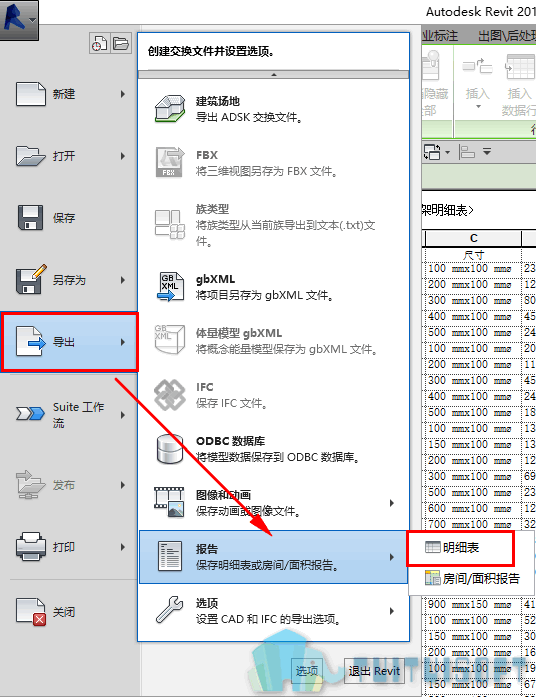Open the 业标注 ribbon tab
This screenshot has width=536, height=697.
coord(440,36)
